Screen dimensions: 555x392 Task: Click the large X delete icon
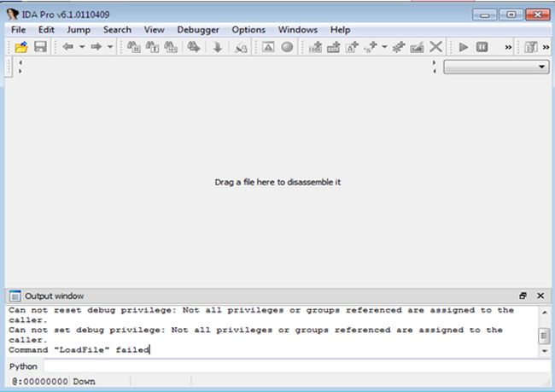pos(435,47)
